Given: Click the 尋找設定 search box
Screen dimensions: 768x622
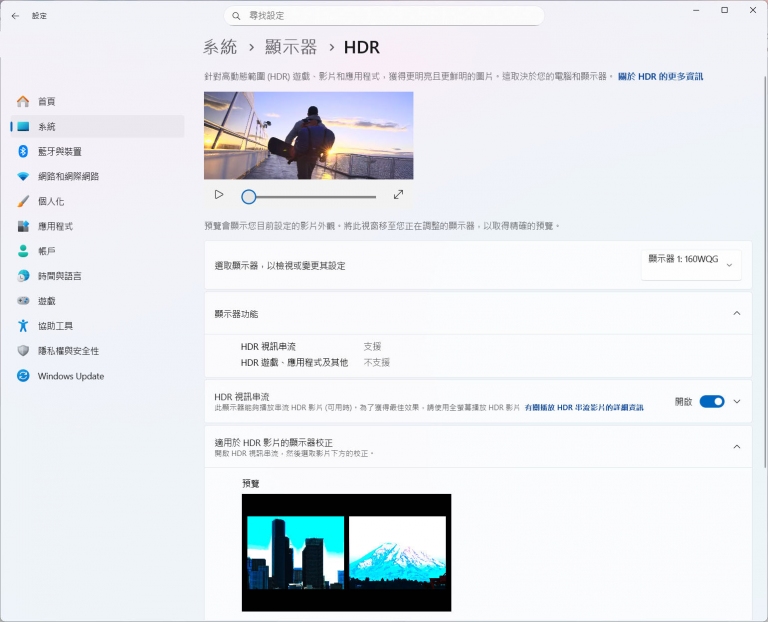Looking at the screenshot, I should click(385, 16).
